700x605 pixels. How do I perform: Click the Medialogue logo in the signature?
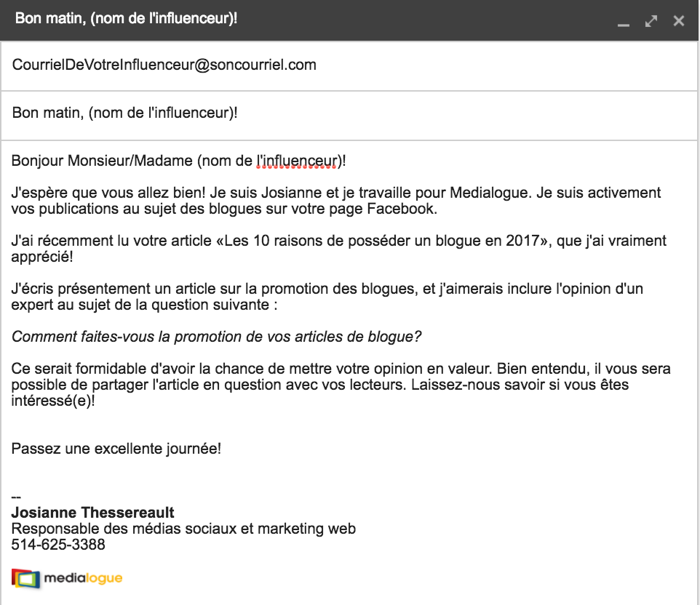coord(66,579)
